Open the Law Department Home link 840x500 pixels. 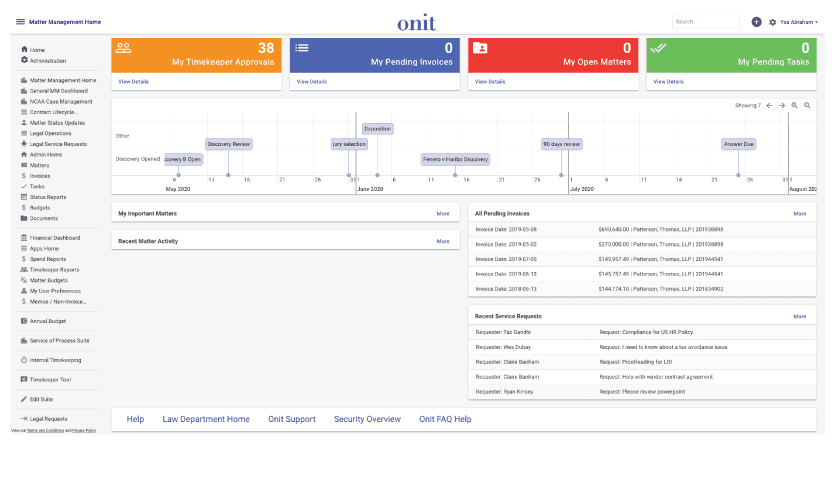[206, 419]
